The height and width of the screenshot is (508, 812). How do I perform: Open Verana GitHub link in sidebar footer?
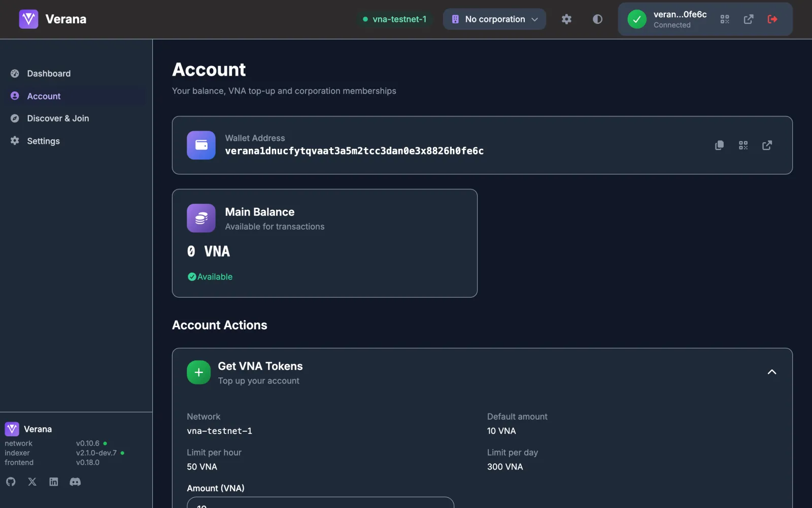pyautogui.click(x=11, y=482)
